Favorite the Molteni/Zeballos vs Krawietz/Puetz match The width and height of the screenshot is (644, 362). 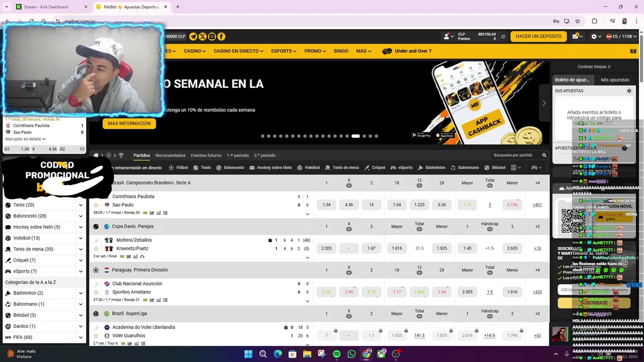tap(96, 248)
